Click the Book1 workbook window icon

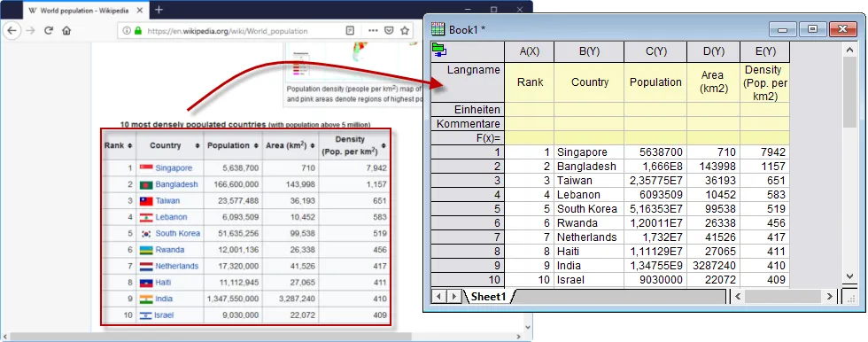(x=438, y=29)
